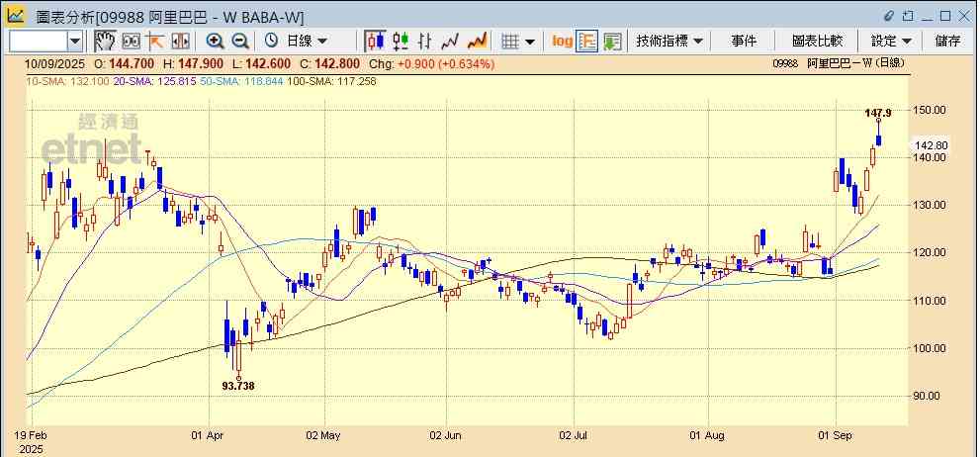
Task: Click the chart analysis app icon
Action: click(x=15, y=15)
